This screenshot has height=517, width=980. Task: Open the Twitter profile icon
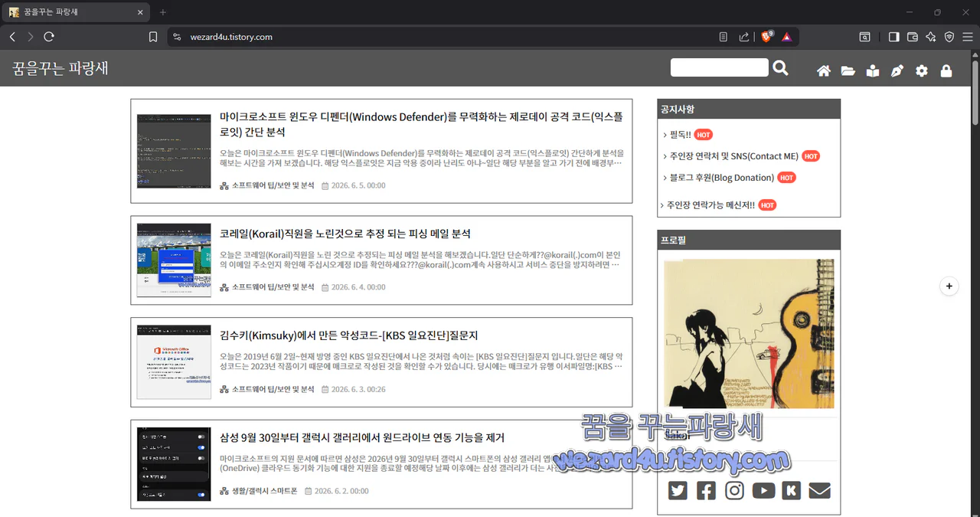pos(678,490)
